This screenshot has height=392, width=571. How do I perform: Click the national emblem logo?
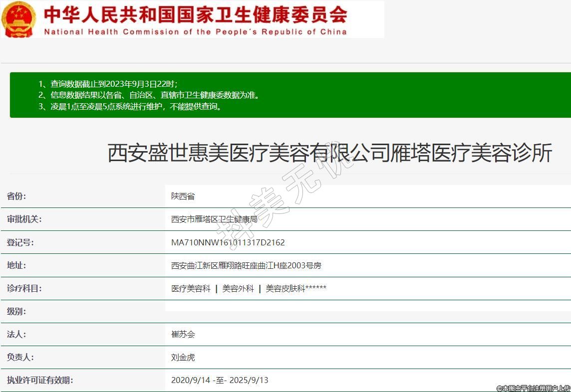point(19,19)
